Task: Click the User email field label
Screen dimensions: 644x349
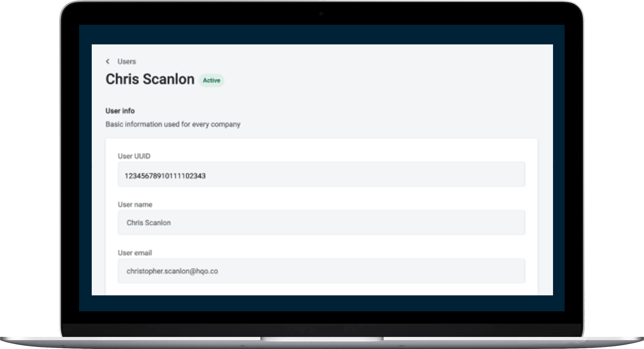Action: point(135,253)
